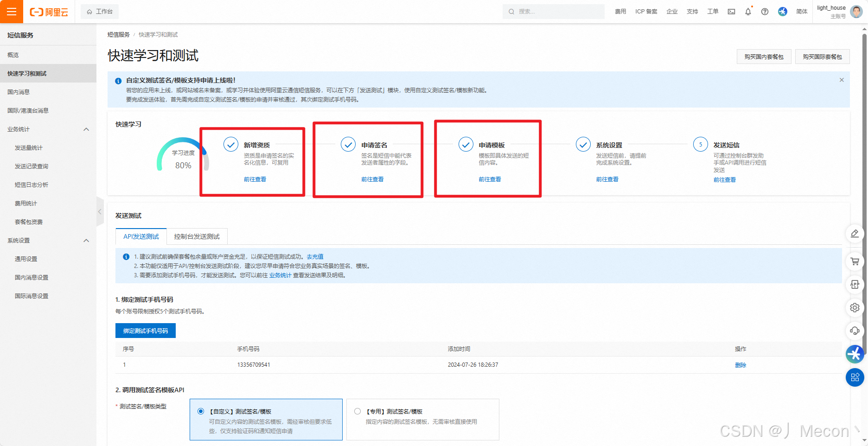This screenshot has width=868, height=446.
Task: Click the Alibaba Cloud logo
Action: [x=48, y=12]
